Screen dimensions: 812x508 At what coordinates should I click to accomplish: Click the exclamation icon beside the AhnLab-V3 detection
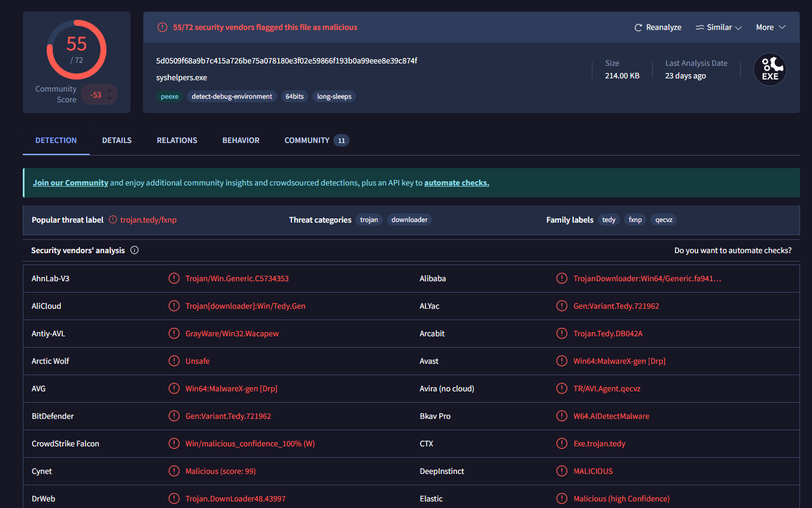click(x=174, y=278)
